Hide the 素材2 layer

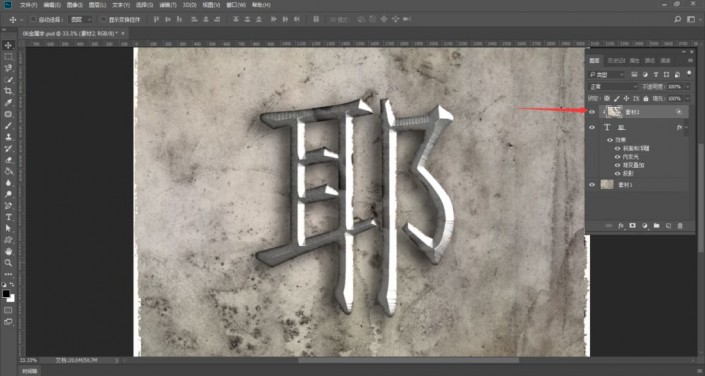tap(592, 112)
